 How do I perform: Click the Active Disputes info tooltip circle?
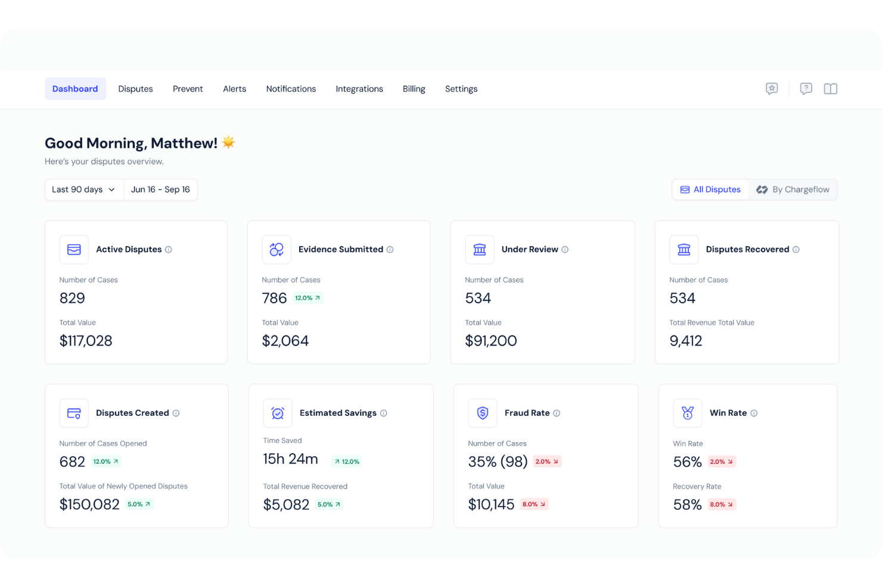tap(170, 250)
